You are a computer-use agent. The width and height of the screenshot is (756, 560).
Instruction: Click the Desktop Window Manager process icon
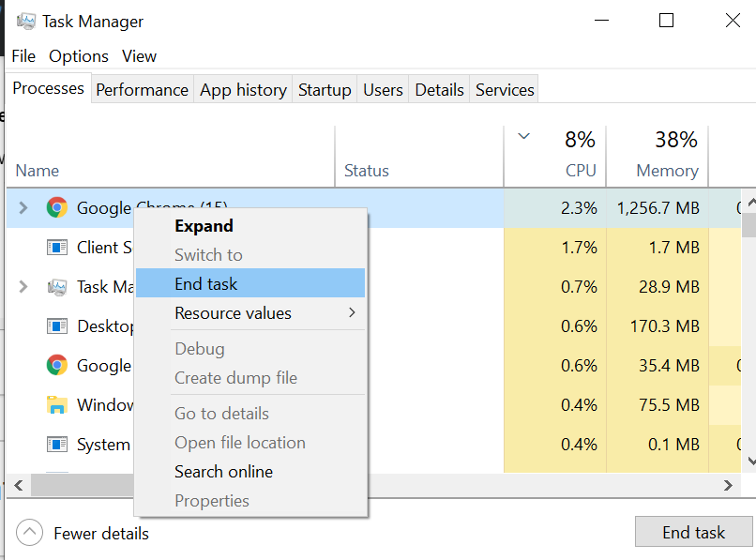[57, 326]
